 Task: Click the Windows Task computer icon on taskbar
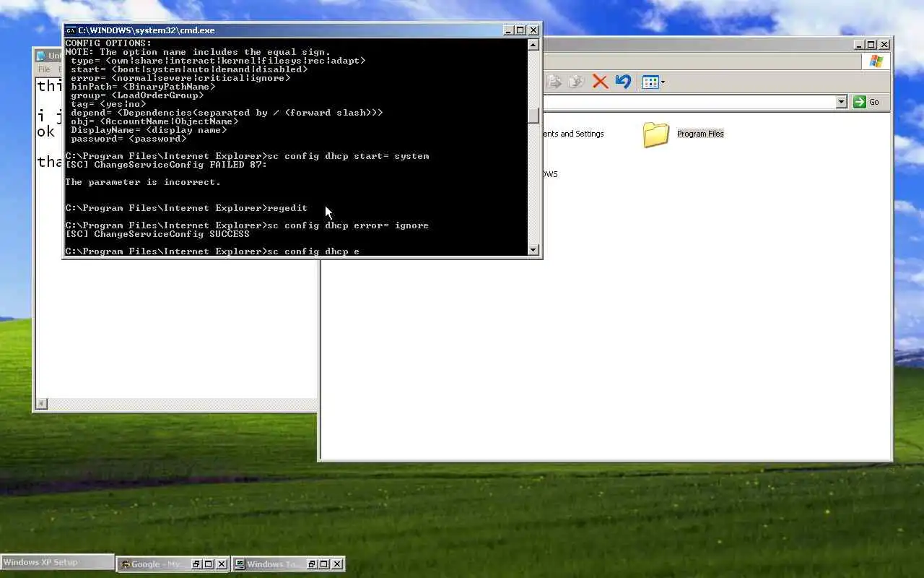click(x=240, y=564)
